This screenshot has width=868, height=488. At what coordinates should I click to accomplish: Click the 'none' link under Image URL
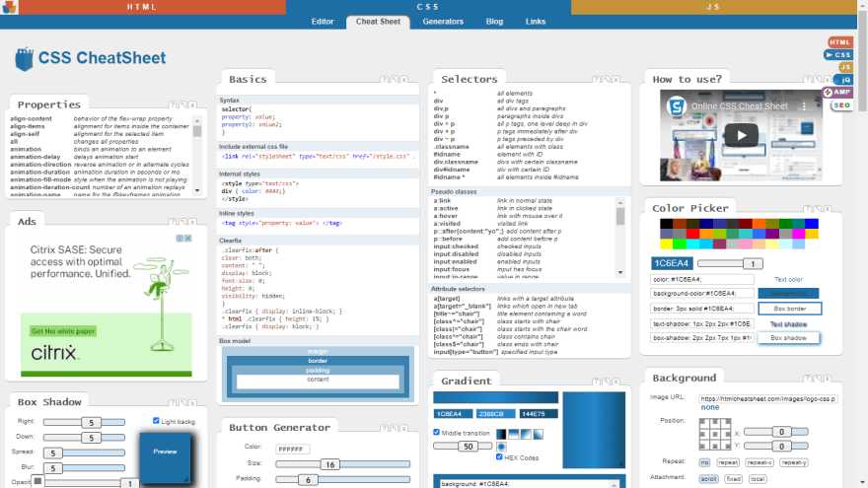[x=709, y=407]
